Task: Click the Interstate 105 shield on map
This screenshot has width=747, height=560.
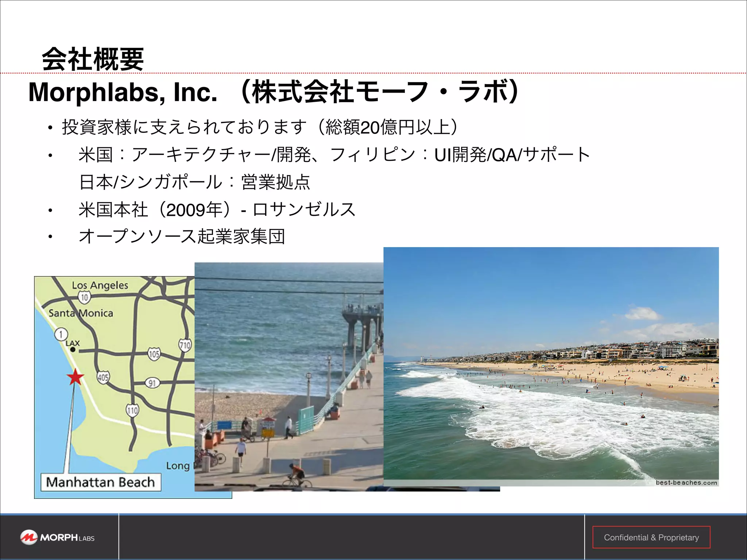Action: (154, 354)
